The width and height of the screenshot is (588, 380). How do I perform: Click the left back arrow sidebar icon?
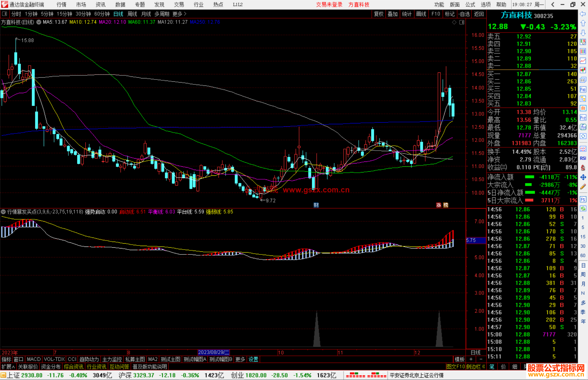[x=583, y=14]
